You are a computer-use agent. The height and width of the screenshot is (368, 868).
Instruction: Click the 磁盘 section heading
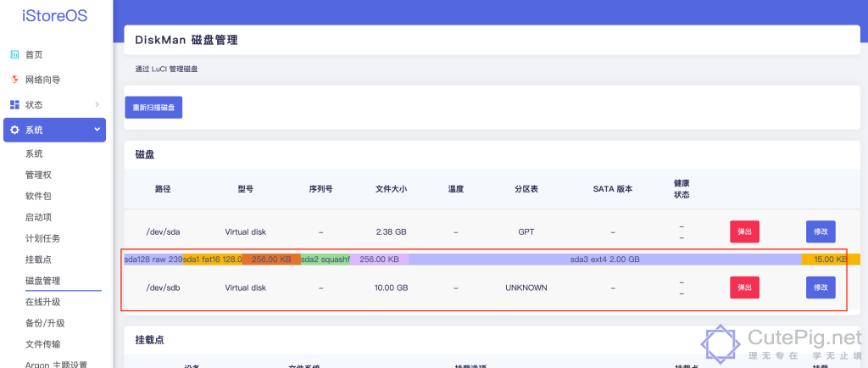tap(144, 154)
